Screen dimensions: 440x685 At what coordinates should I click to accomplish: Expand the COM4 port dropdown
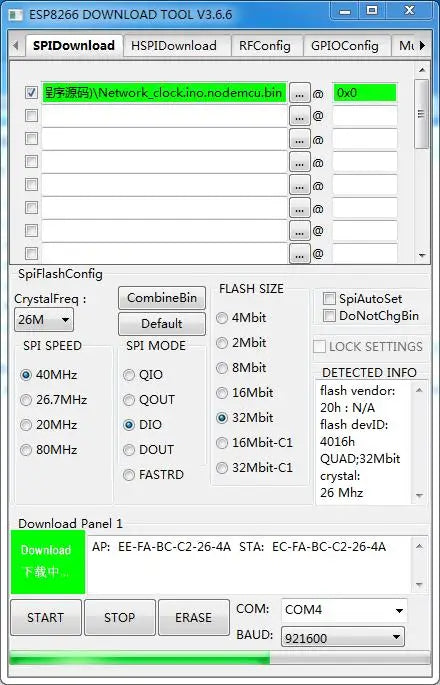point(344,610)
